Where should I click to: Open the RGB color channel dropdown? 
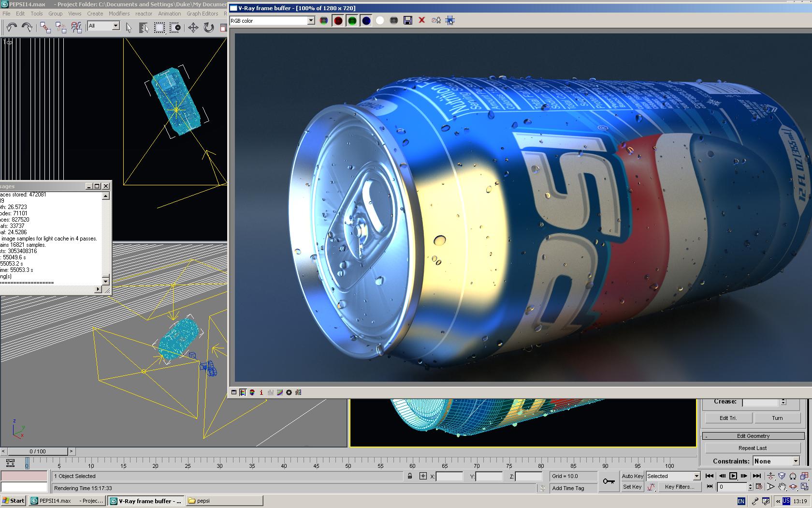click(272, 20)
